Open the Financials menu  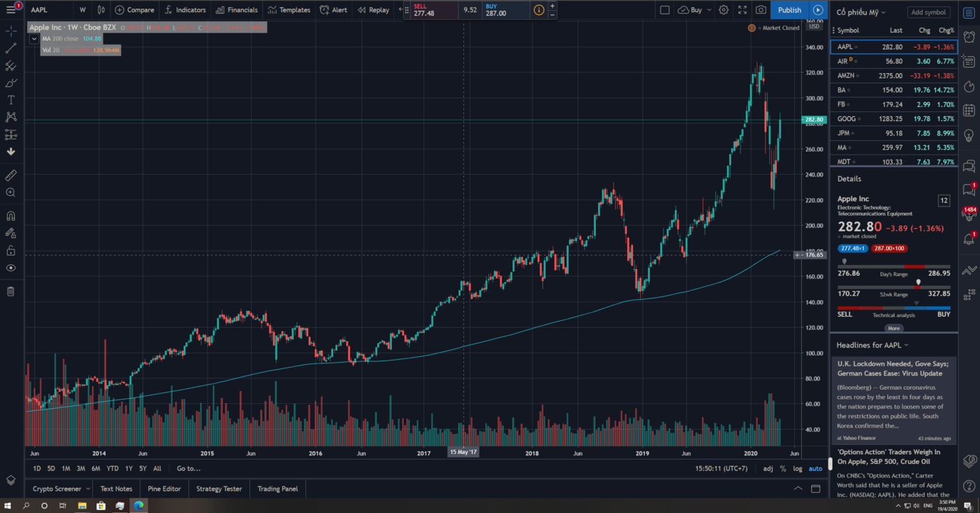tap(237, 10)
